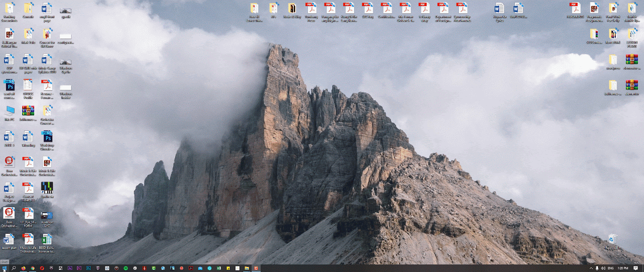The width and height of the screenshot is (644, 272).
Task: Select the elementor archive beside wordpress folder
Action: [x=632, y=62]
